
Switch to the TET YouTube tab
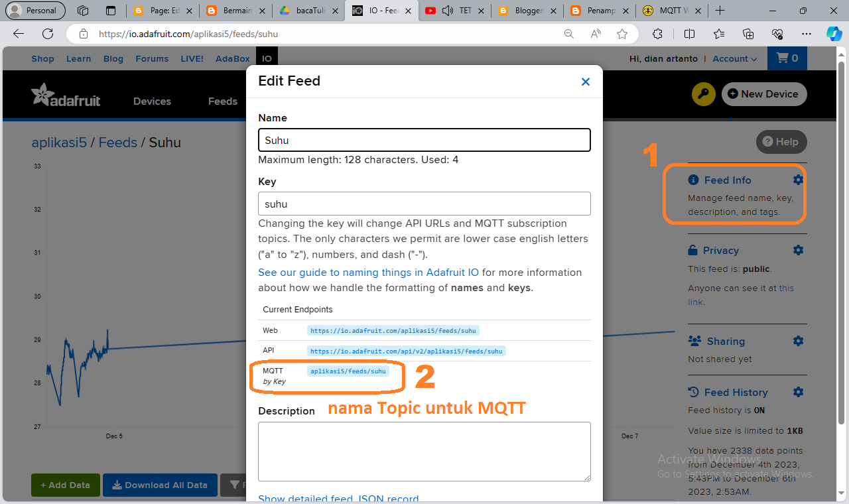(454, 11)
